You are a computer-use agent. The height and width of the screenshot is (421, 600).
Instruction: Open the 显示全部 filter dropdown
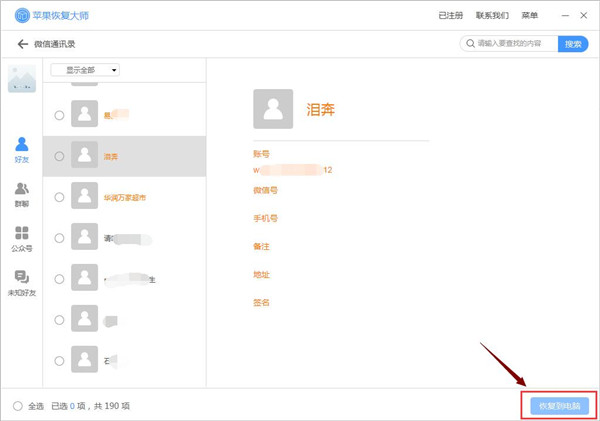coord(85,70)
